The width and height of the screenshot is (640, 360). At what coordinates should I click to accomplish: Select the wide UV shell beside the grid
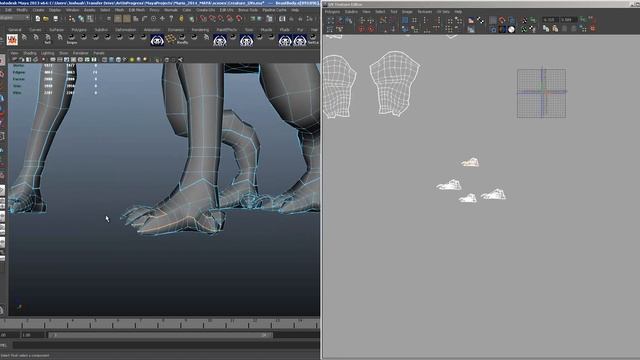click(x=395, y=83)
